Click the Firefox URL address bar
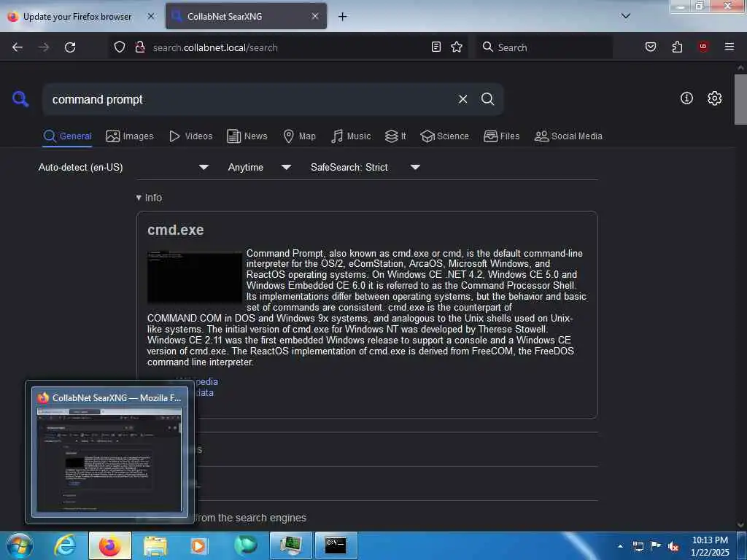Image resolution: width=747 pixels, height=560 pixels. (x=286, y=47)
